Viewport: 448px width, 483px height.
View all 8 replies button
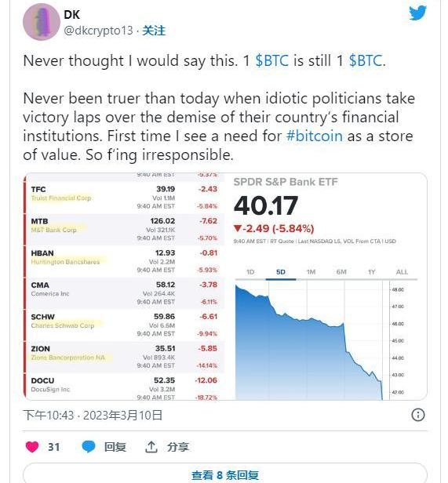(224, 474)
